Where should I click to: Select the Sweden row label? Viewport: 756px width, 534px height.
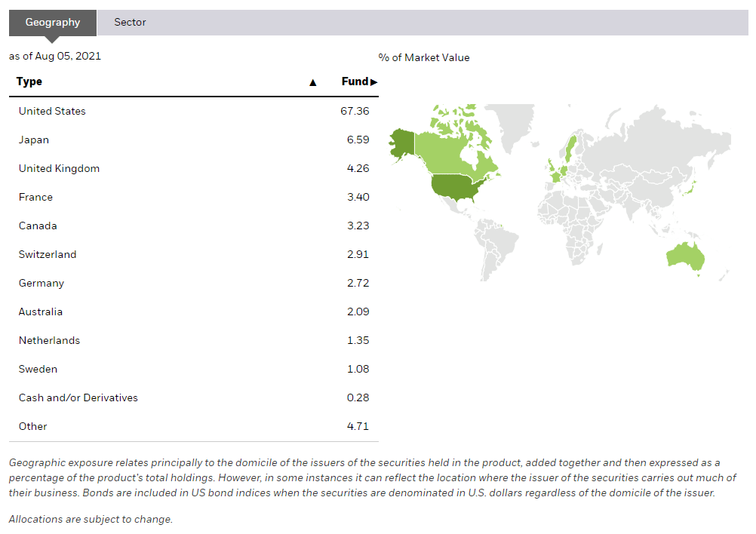point(38,369)
